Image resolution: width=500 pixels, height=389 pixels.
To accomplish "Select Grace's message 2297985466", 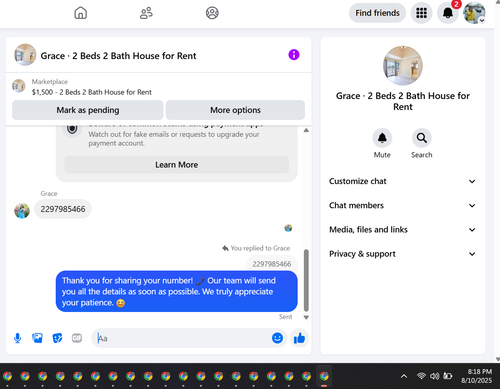I will click(63, 209).
